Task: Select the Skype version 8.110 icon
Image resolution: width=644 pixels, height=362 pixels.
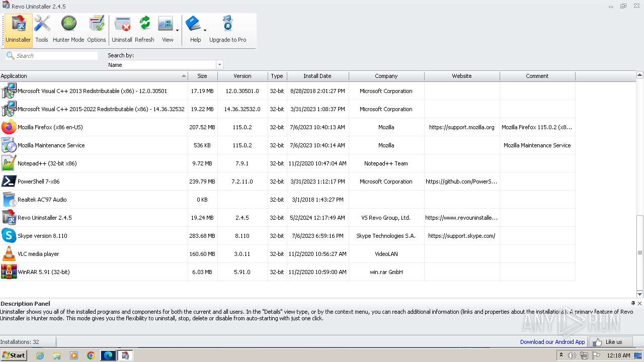Action: pos(9,236)
